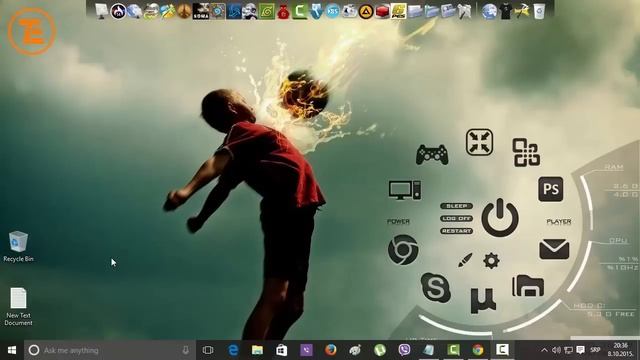Viewport: 640px width, 360px height.
Task: Open the monochrome Chrome icon in the launcher
Action: point(403,250)
